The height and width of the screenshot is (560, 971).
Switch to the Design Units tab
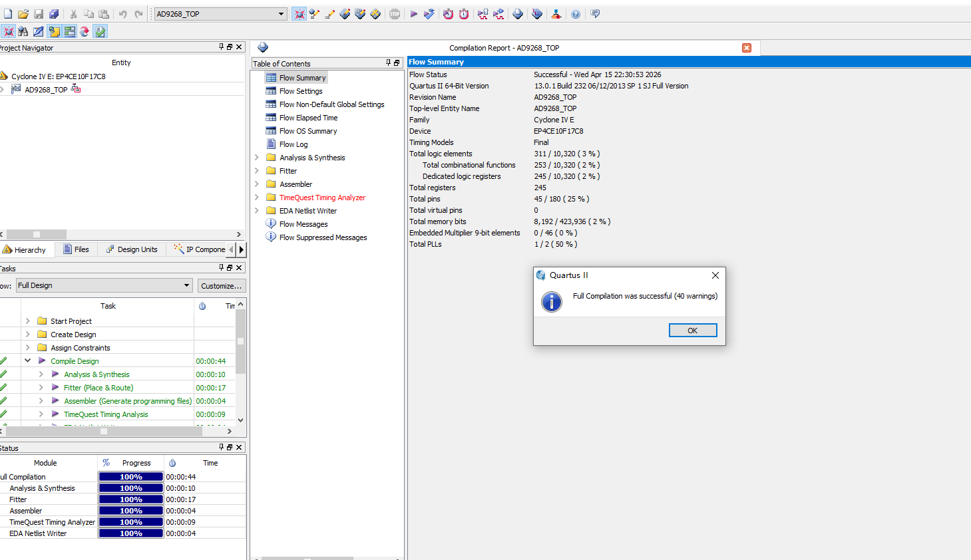(x=132, y=249)
